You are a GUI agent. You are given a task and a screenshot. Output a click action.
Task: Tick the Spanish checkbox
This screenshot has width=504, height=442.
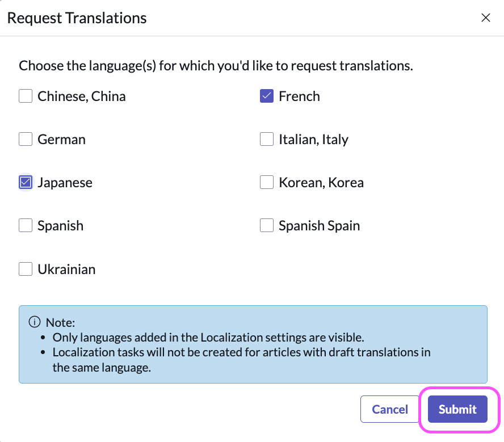(25, 225)
